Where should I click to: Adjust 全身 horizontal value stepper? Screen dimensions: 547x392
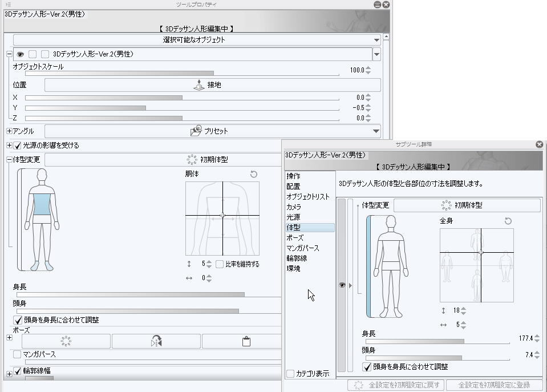(x=463, y=325)
